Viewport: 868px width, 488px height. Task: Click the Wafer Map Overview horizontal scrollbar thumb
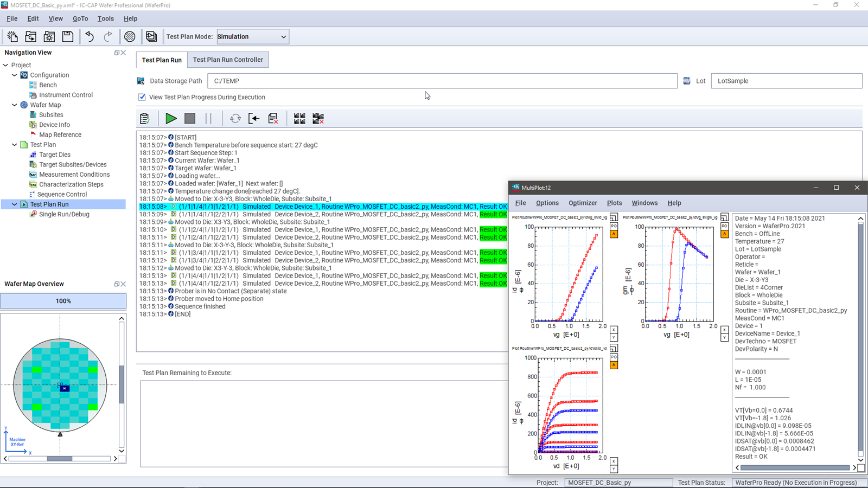coord(59,459)
